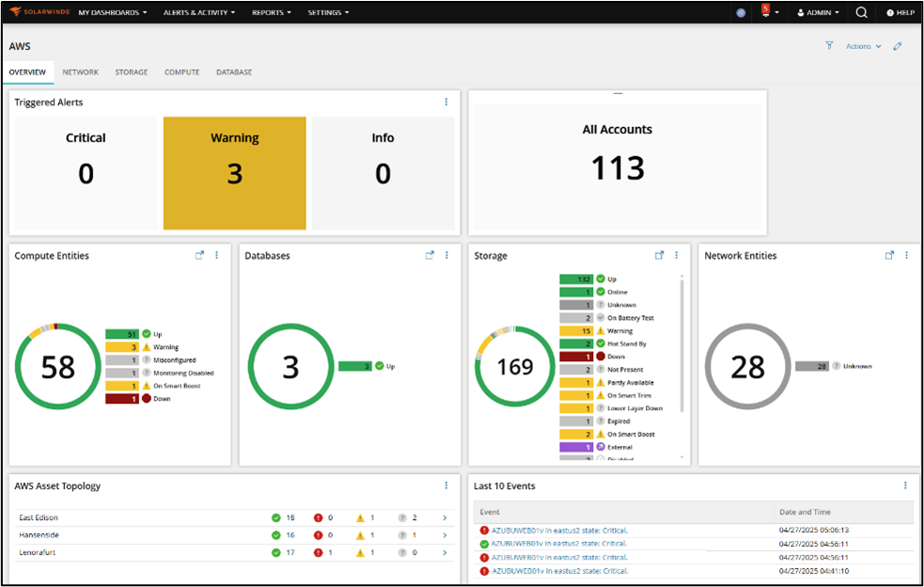
Task: Click the Storage 169 donut chart
Action: tap(515, 366)
